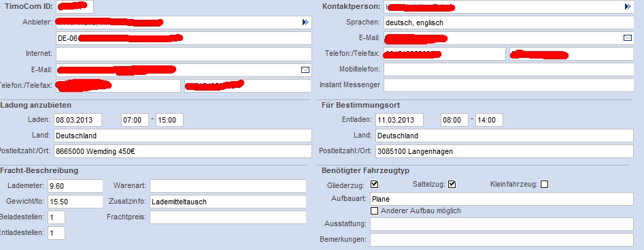The image size is (644, 250).
Task: Click field '8665000 Wemding 450€'
Action: [183, 151]
